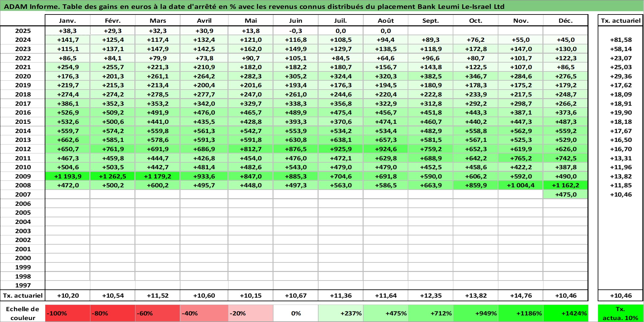Screen dimensions: 644x322
Task: Click the 2009 row label
Action: pyautogui.click(x=23, y=176)
